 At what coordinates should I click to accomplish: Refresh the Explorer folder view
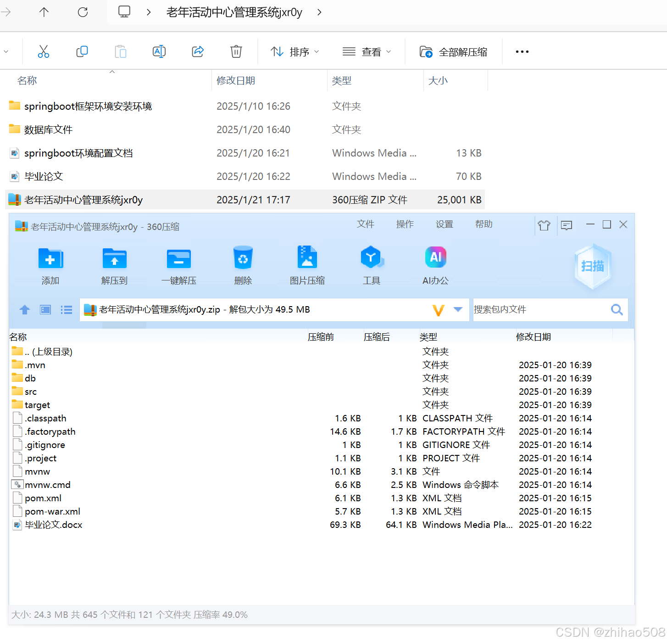(83, 12)
